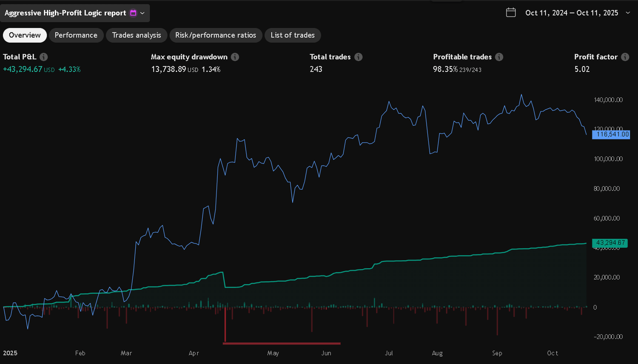This screenshot has width=638, height=364.
Task: Open the dropdown arrow after Oct 11, 2025
Action: pyautogui.click(x=628, y=13)
